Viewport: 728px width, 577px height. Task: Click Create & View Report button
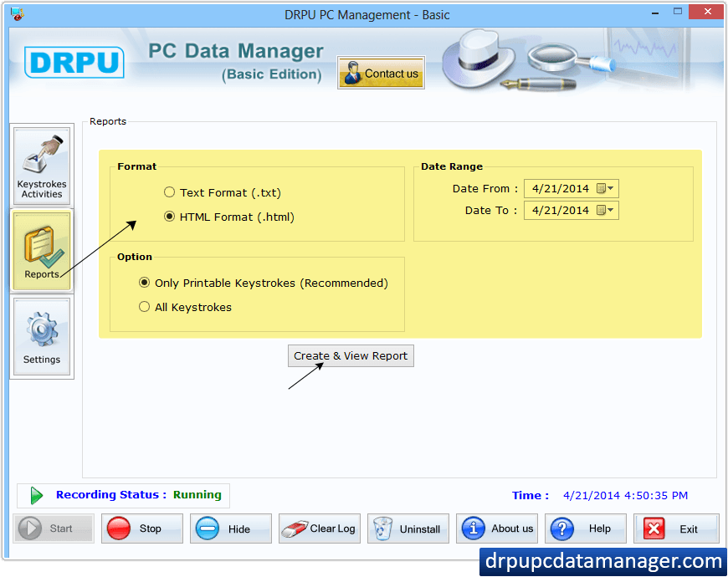click(x=351, y=355)
